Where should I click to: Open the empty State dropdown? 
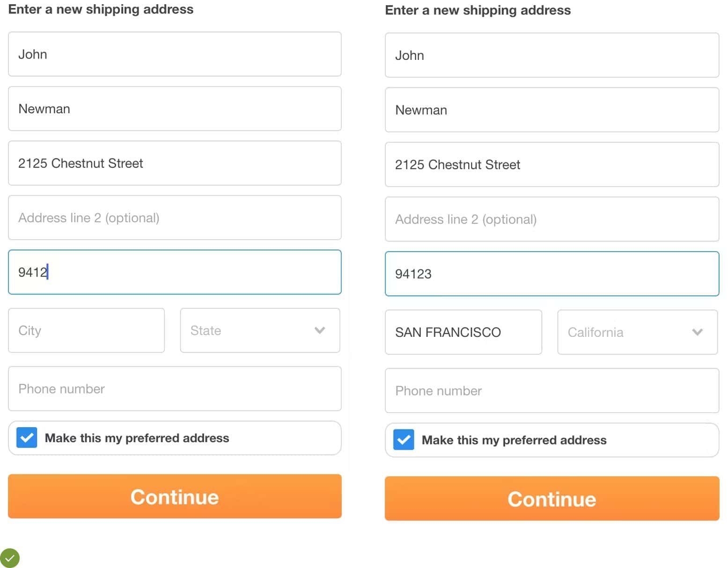[260, 330]
